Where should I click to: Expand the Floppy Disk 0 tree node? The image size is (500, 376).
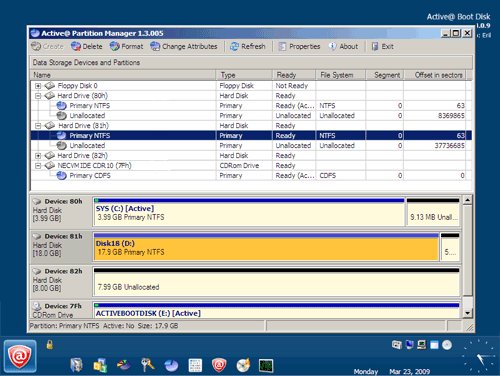(38, 86)
